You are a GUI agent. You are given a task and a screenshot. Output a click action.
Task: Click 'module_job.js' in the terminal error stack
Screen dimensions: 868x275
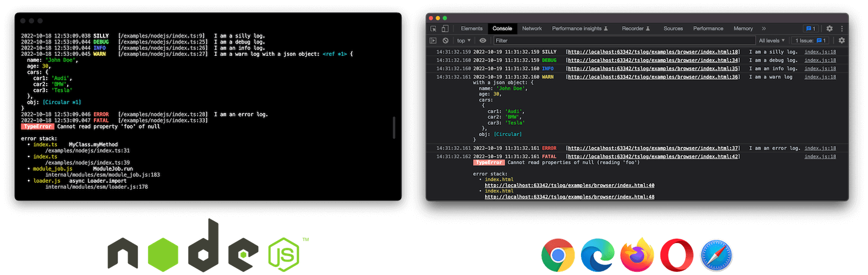[x=53, y=169]
